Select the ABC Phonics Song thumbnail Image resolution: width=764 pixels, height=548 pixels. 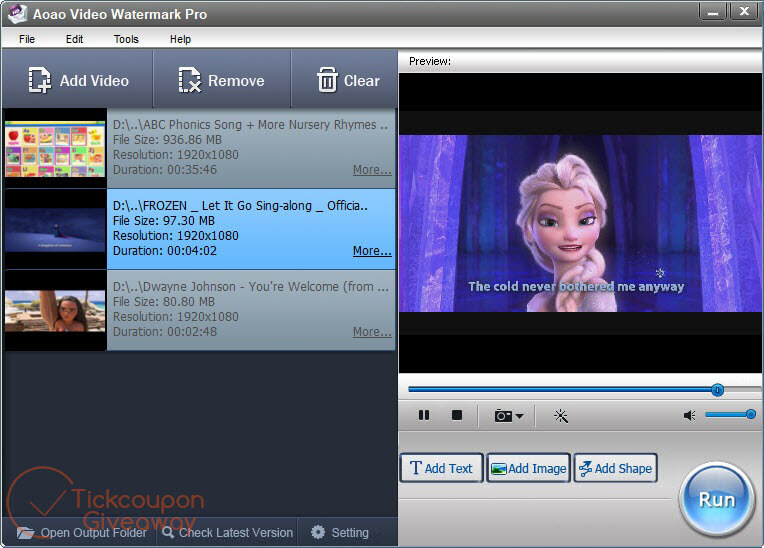(x=55, y=149)
